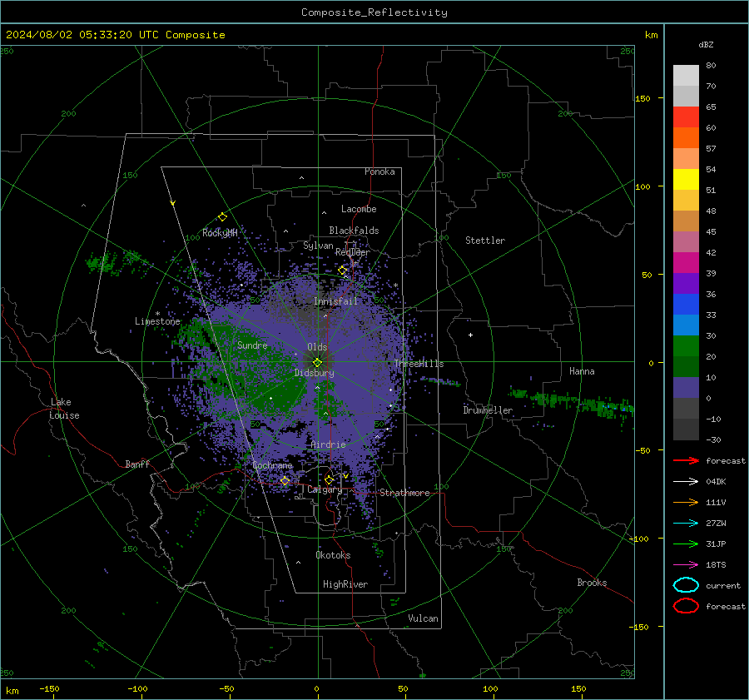This screenshot has height=700, width=749.
Task: Click the orange 111V arrow icon
Action: (686, 502)
